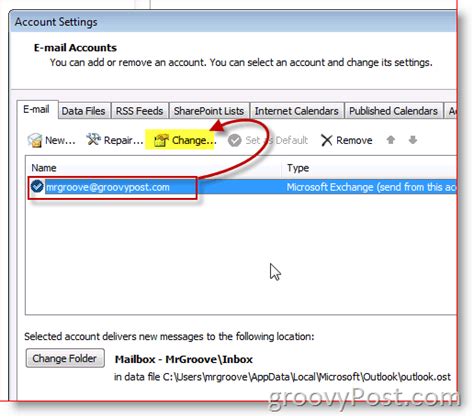474x418 pixels.
Task: Click the Microsoft Exchange type cell
Action: click(x=371, y=187)
